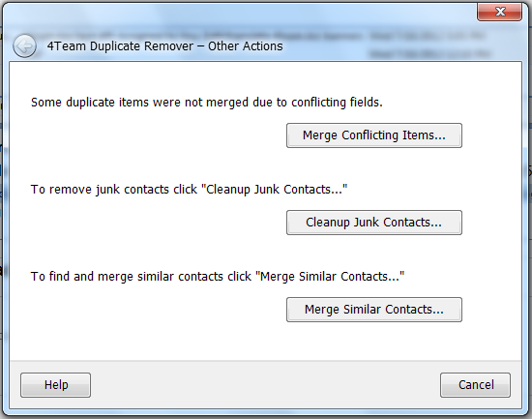Image resolution: width=532 pixels, height=419 pixels.
Task: Click the 'To find and merge similar contacts' text
Action: pyautogui.click(x=218, y=277)
